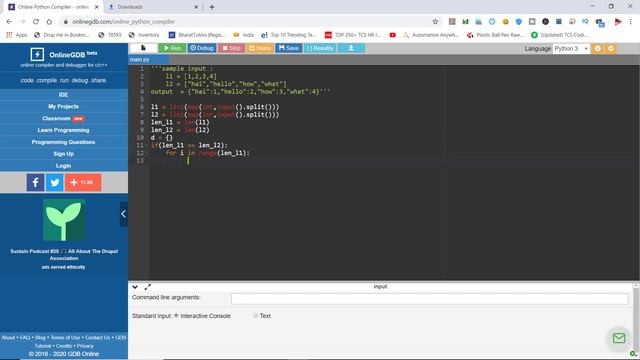Open the Language Python 3 dropdown
Screen dimensions: 640x360
[x=571, y=49]
